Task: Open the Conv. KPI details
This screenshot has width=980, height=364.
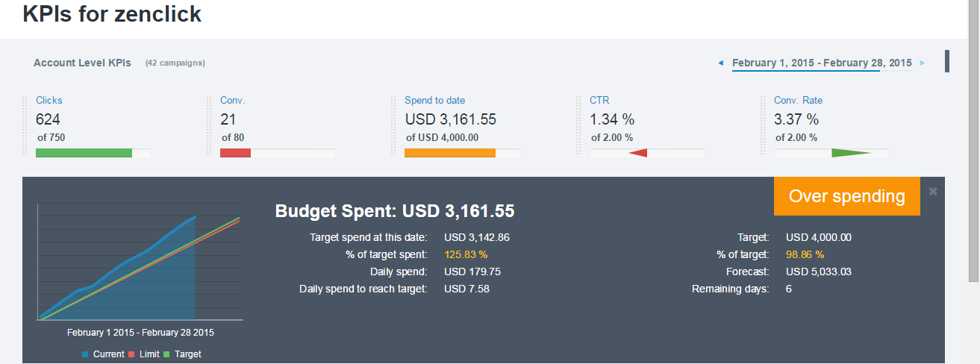Action: click(232, 100)
